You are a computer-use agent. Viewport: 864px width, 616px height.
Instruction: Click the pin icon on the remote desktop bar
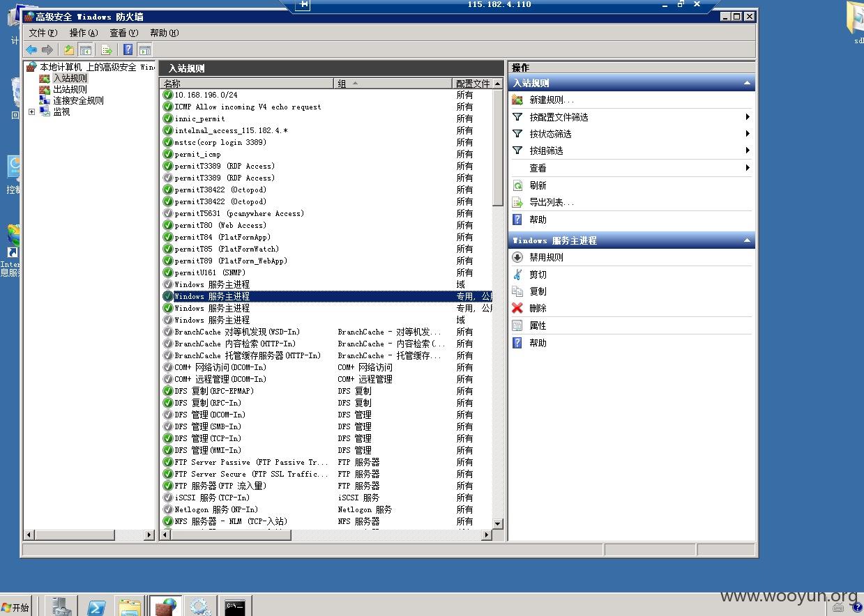303,5
